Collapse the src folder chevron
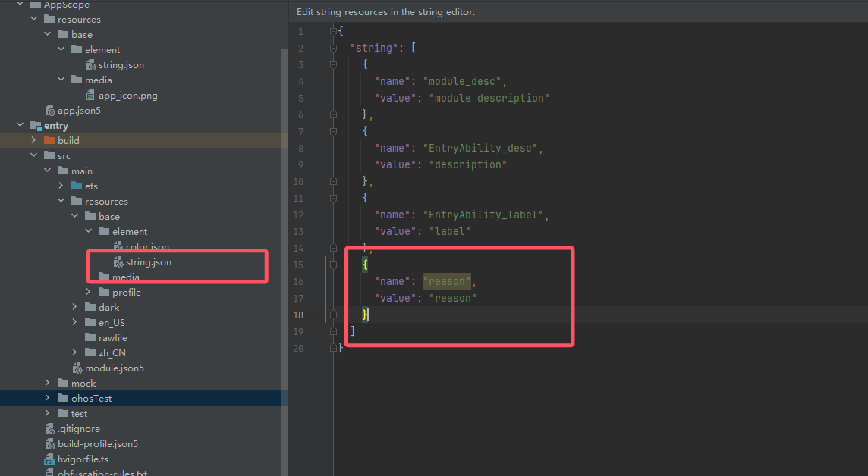 pos(34,155)
